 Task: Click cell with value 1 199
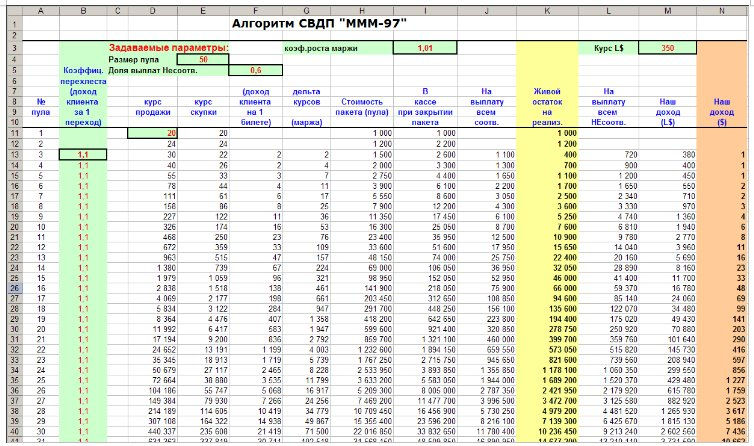255,350
